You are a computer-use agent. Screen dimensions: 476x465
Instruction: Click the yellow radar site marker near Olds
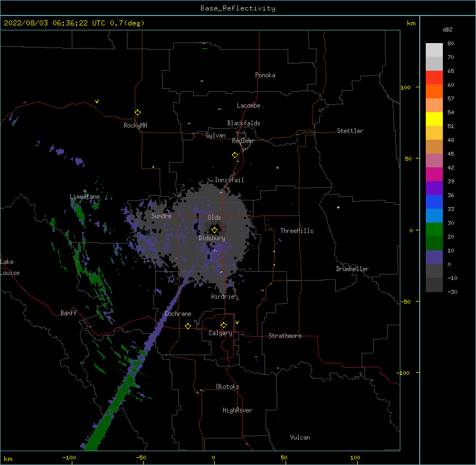click(214, 230)
